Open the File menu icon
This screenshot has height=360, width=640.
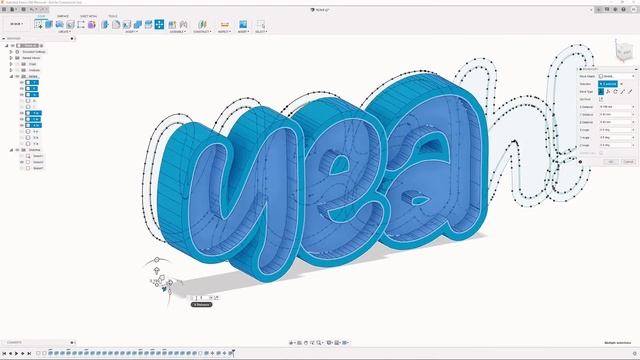(13, 9)
